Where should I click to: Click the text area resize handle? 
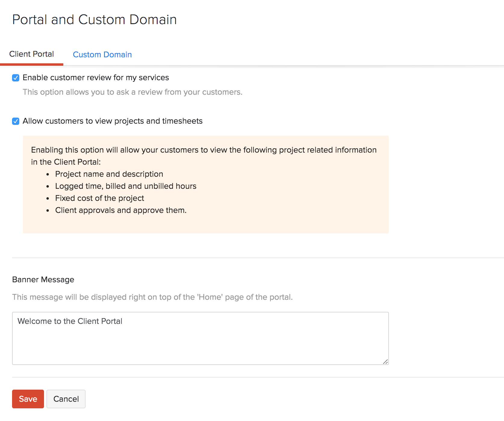[385, 362]
